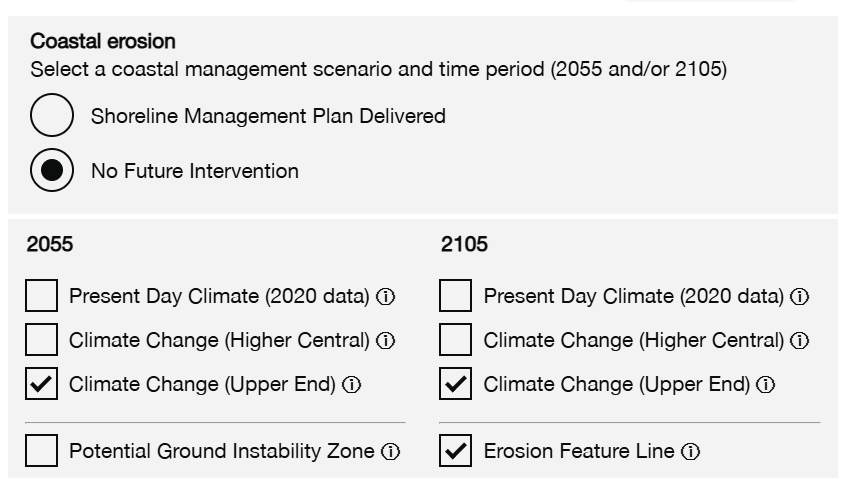This screenshot has height=482, width=846.
Task: Enable 2055 Climate Change Higher Central checkbox
Action: (41, 340)
